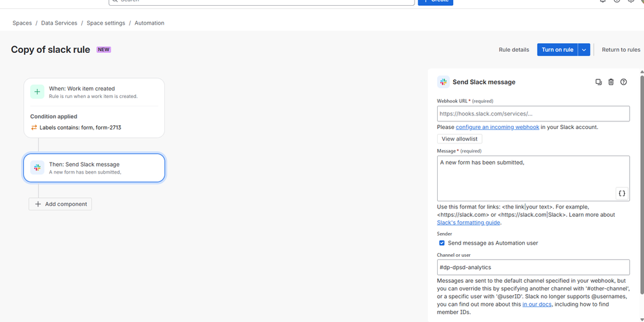Open Data Services breadcrumb
This screenshot has height=322, width=644.
(x=59, y=23)
